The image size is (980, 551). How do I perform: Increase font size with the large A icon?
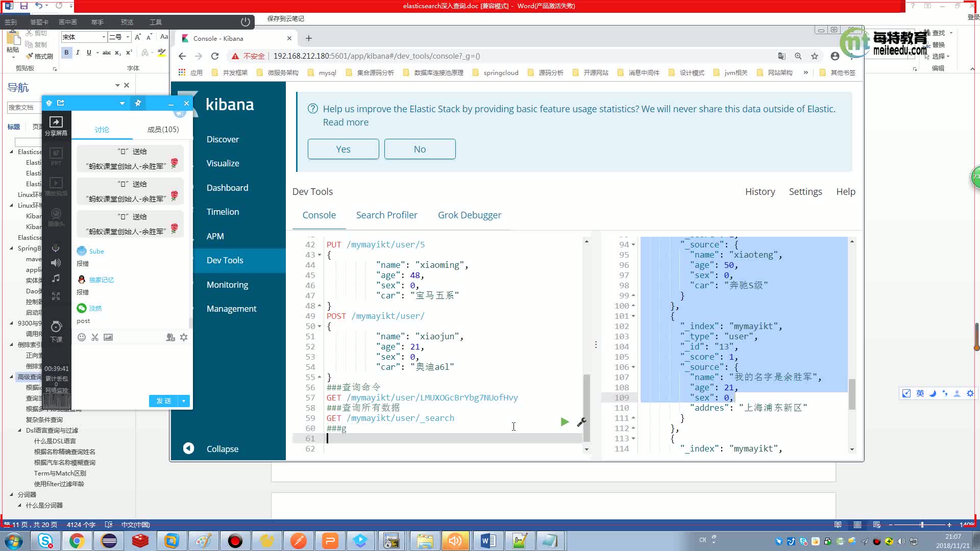pos(138,37)
